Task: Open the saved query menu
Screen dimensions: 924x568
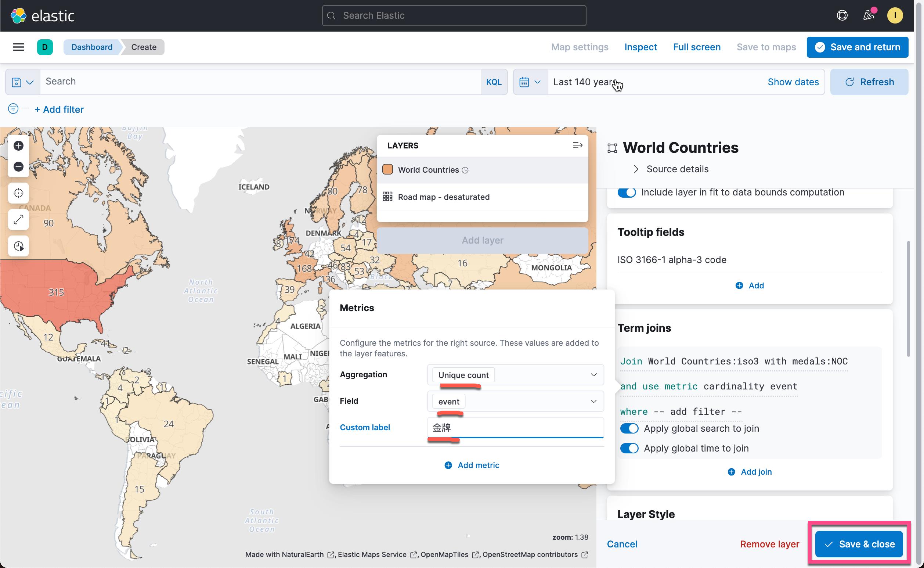Action: tap(22, 82)
